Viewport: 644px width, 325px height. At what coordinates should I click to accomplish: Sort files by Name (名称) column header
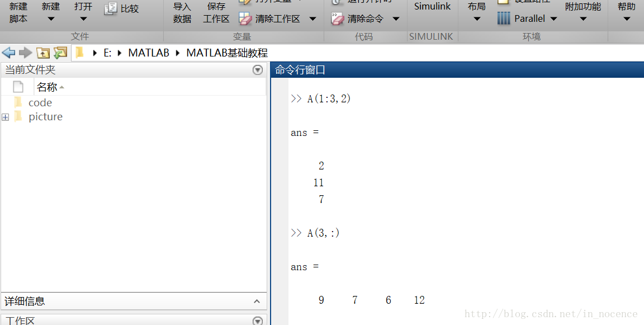[x=47, y=87]
